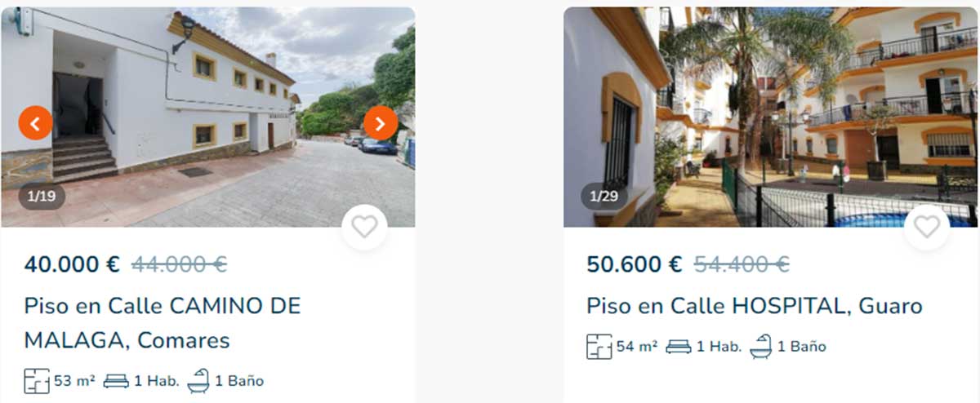Click the crossed-out 44.000 € old price

(180, 264)
